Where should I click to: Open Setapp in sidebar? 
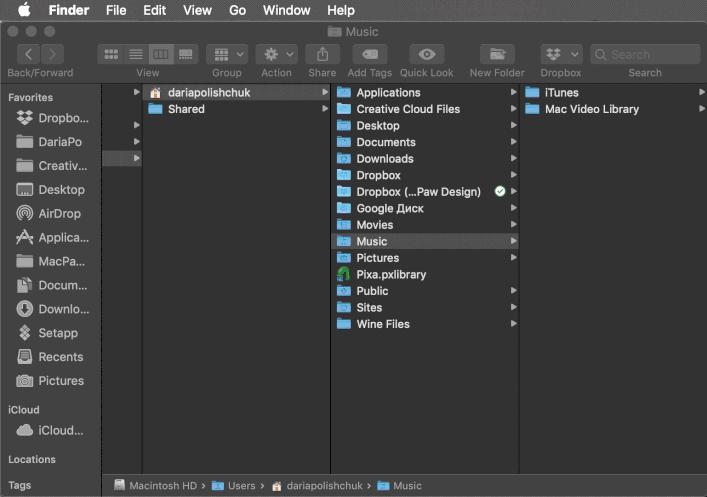coord(47,333)
